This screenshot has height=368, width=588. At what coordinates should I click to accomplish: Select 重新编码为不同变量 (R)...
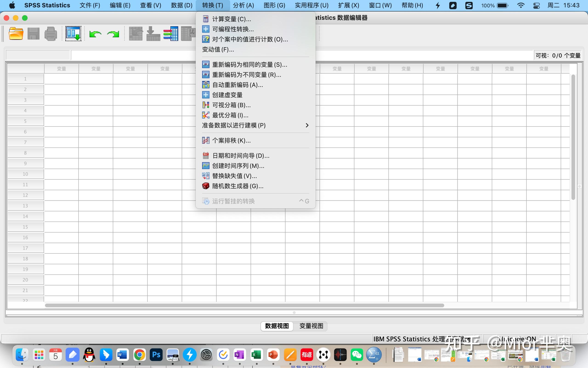point(255,75)
